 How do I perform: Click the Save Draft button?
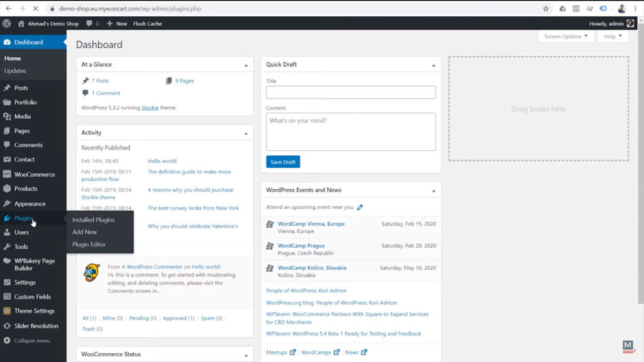click(x=282, y=162)
